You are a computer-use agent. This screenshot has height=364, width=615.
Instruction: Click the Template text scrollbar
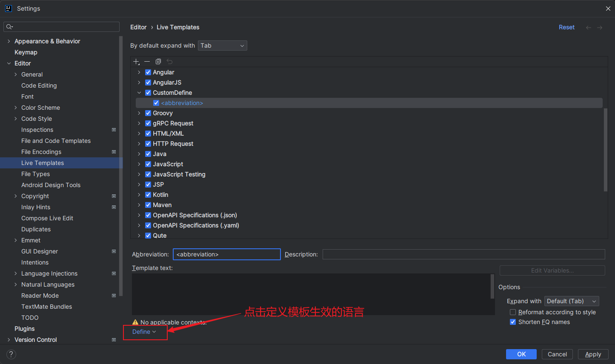pos(492,286)
